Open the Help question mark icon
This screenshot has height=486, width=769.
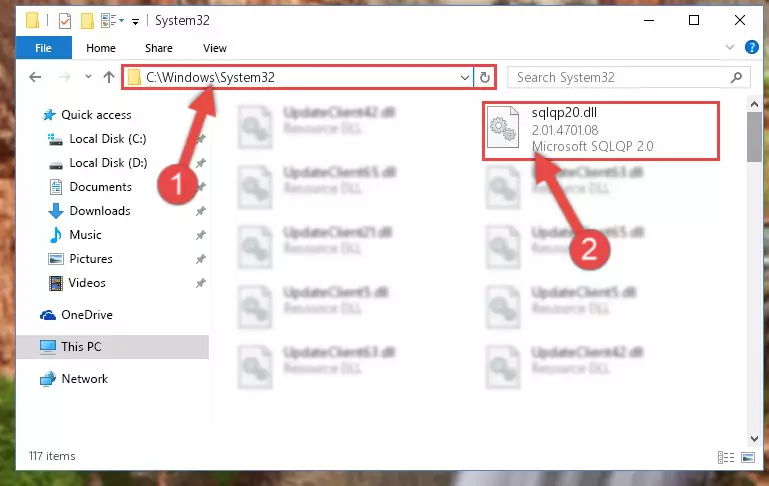751,47
